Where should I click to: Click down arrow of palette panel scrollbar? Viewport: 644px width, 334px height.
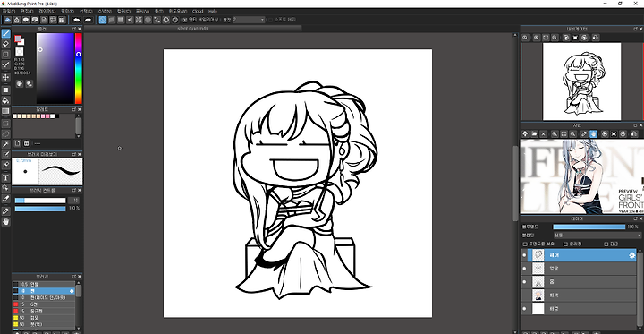click(79, 136)
